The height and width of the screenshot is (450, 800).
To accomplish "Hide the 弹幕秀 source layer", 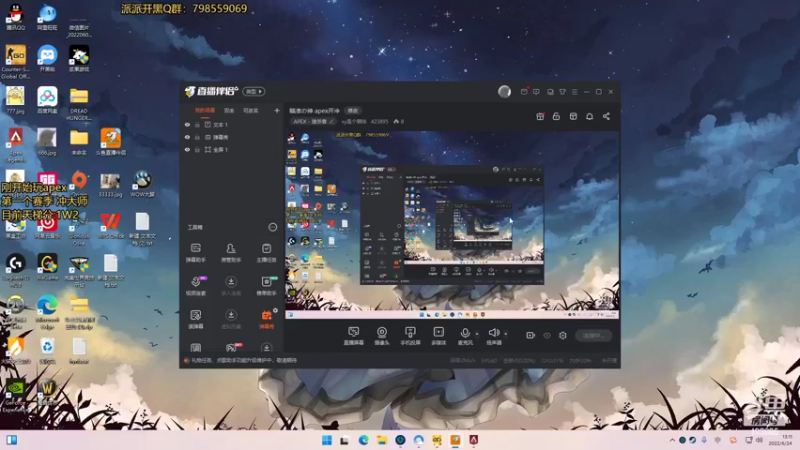I will pyautogui.click(x=187, y=137).
